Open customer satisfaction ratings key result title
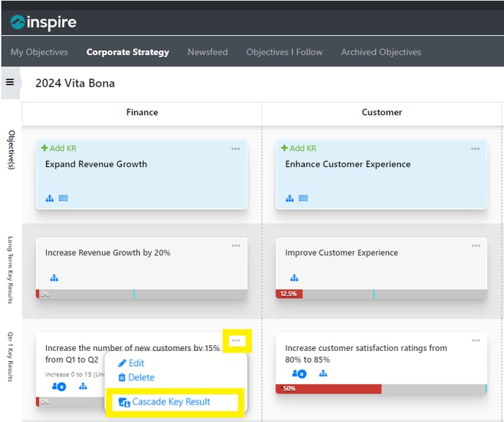The width and height of the screenshot is (504, 422). click(366, 354)
